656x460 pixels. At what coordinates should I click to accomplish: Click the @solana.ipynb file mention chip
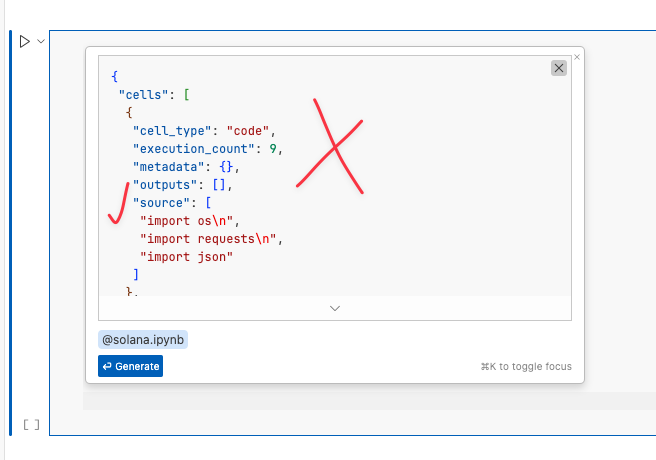coord(143,340)
